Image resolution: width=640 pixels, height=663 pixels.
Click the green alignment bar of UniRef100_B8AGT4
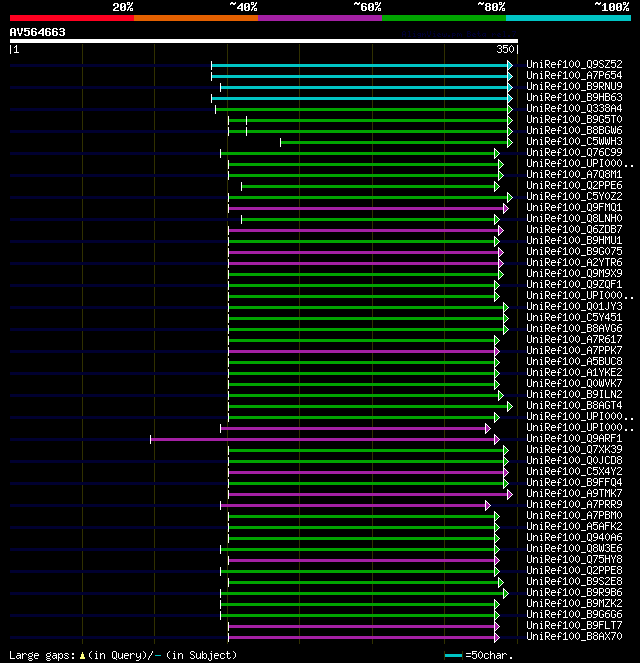(370, 406)
